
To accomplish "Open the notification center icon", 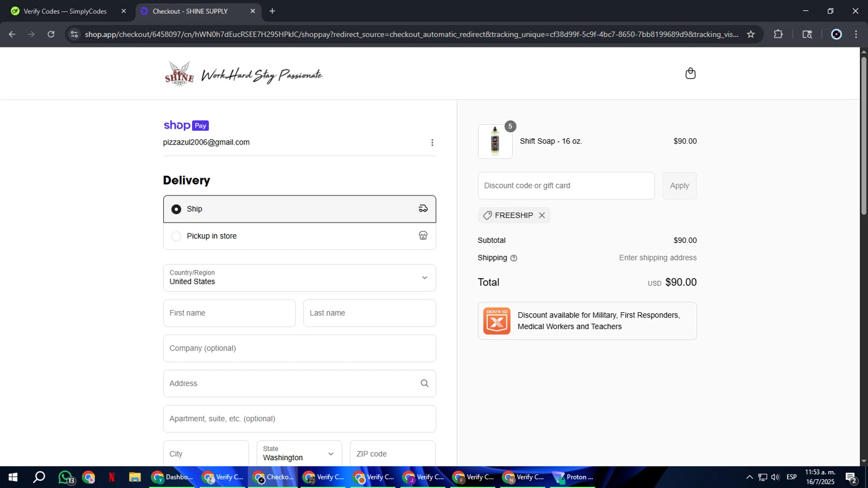I will pos(851,478).
